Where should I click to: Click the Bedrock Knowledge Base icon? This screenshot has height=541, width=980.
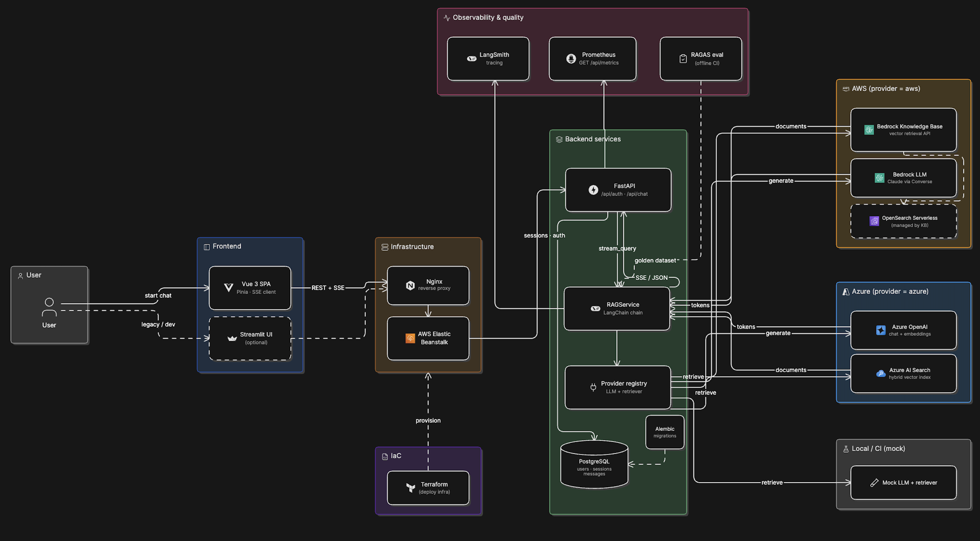[x=869, y=130]
